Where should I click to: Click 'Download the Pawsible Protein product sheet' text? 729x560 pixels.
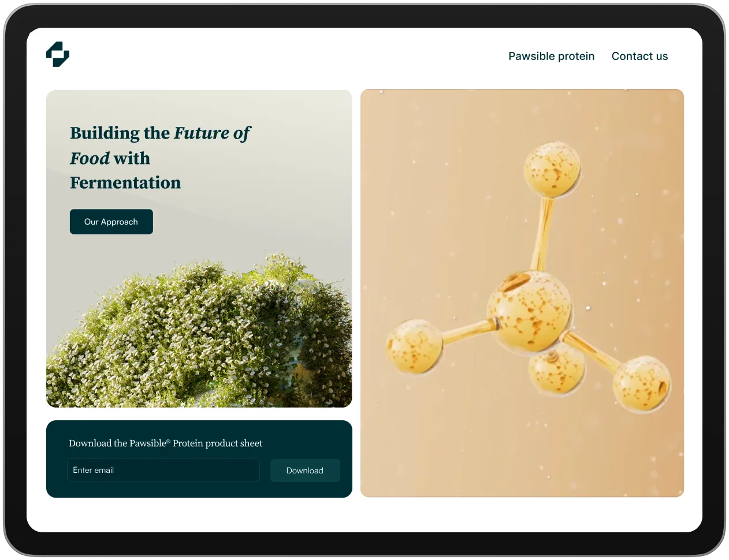(165, 443)
